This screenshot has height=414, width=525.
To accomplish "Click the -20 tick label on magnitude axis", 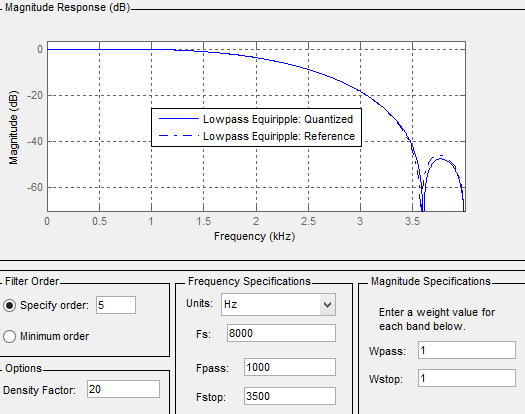I will (x=35, y=95).
